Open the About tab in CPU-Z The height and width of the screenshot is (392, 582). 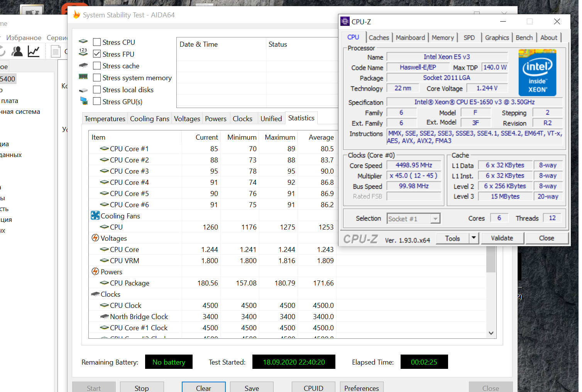(549, 37)
